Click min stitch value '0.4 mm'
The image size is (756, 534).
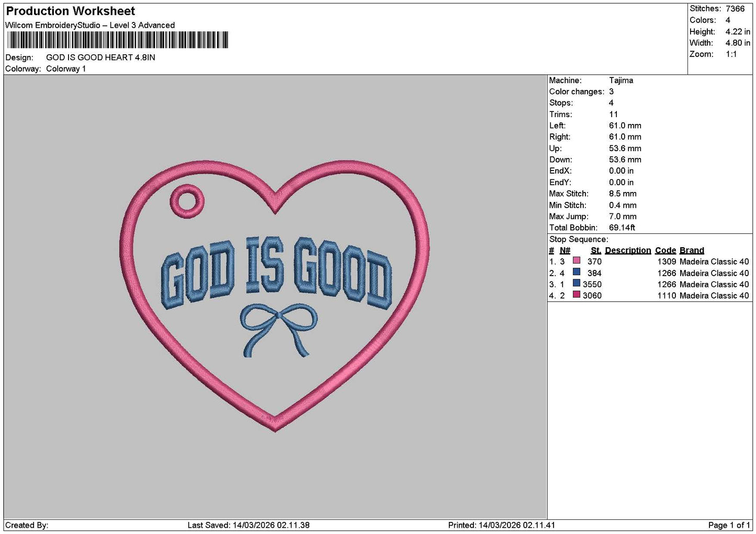click(623, 206)
